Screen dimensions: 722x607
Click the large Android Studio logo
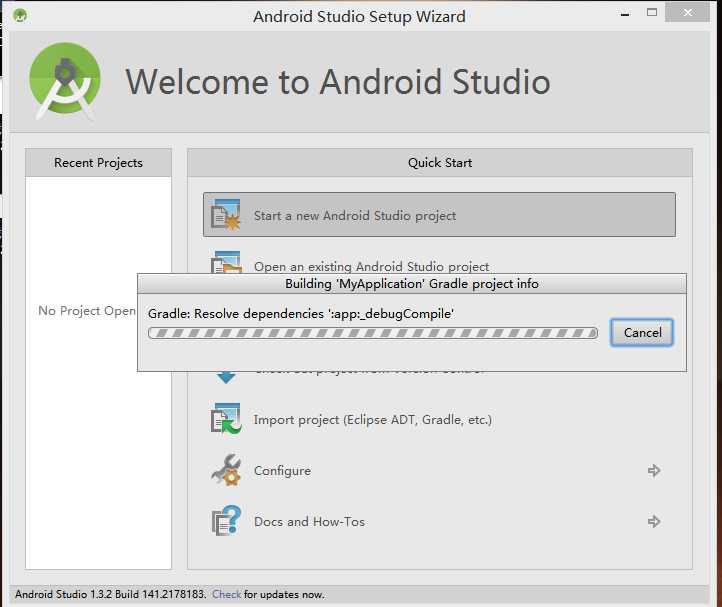(x=64, y=81)
